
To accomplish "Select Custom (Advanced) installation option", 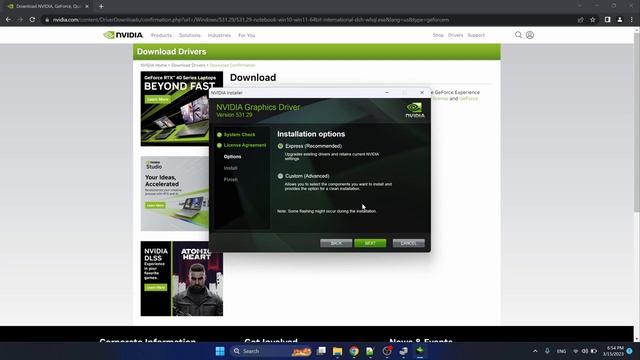I will [280, 176].
